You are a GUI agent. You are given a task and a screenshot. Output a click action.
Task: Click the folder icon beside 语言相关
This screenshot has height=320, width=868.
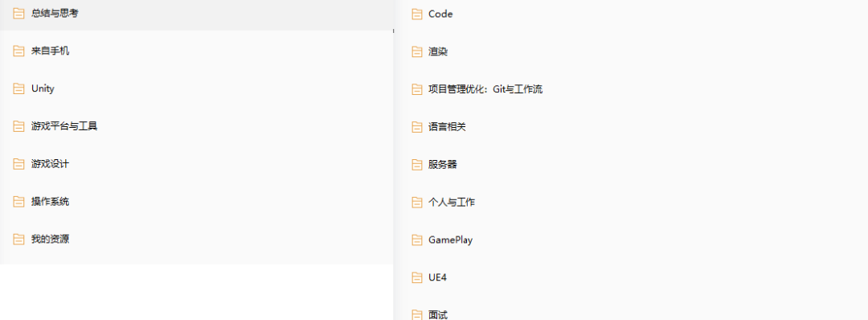[x=417, y=127]
